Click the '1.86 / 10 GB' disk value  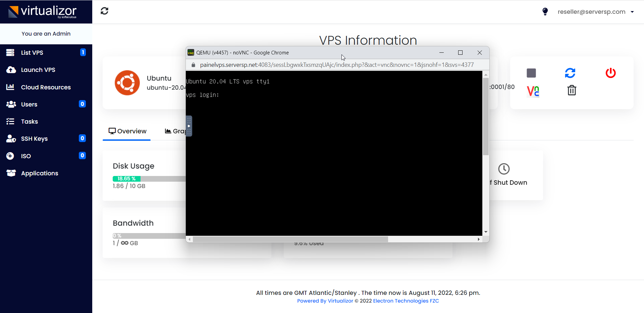(x=129, y=186)
